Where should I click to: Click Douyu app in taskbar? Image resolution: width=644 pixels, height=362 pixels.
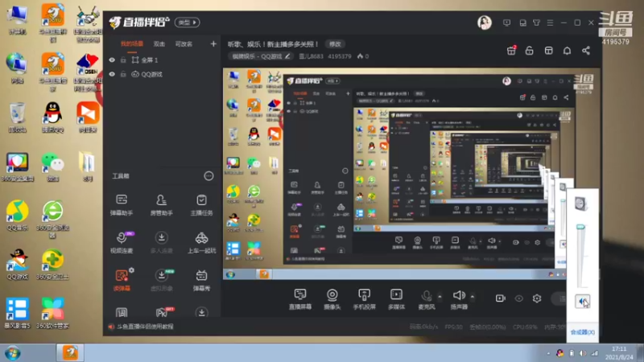pyautogui.click(x=70, y=352)
